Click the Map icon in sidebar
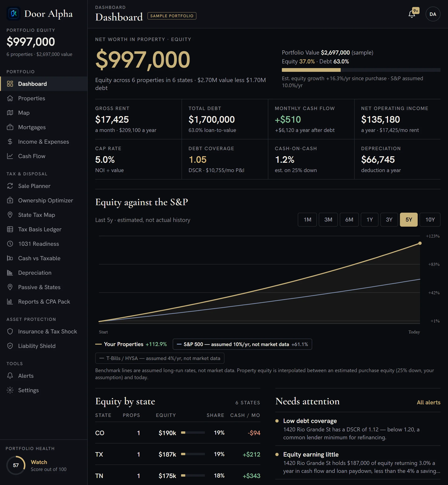 [x=10, y=113]
